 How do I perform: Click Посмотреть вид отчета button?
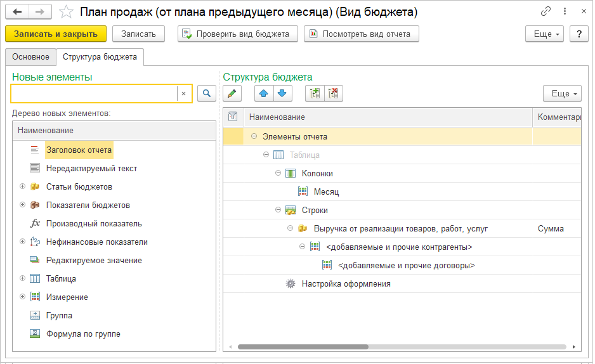pyautogui.click(x=361, y=34)
